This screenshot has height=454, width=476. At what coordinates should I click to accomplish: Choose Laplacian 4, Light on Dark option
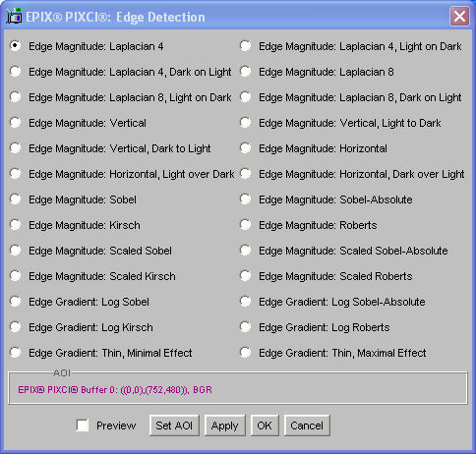click(x=246, y=46)
